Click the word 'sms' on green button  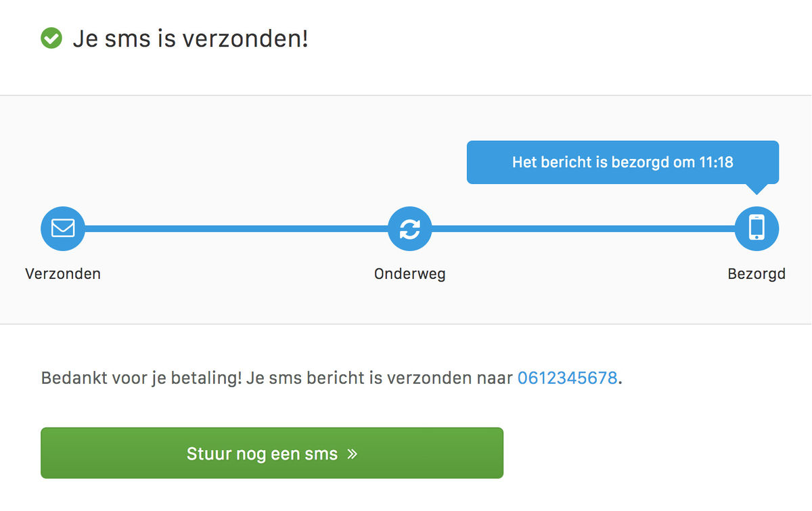click(321, 454)
